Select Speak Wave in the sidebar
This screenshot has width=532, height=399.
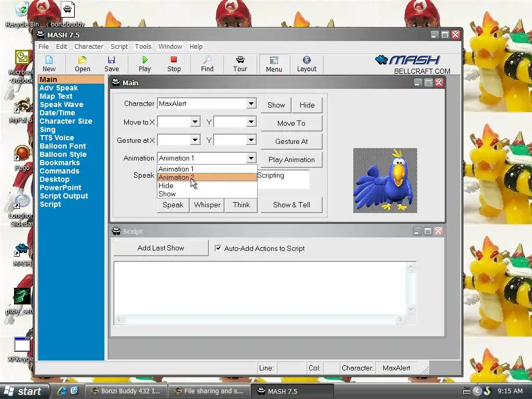pyautogui.click(x=61, y=104)
